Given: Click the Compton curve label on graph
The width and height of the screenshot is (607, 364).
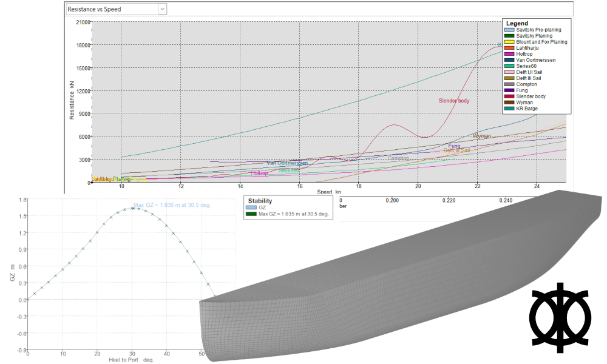Looking at the screenshot, I should tap(398, 158).
